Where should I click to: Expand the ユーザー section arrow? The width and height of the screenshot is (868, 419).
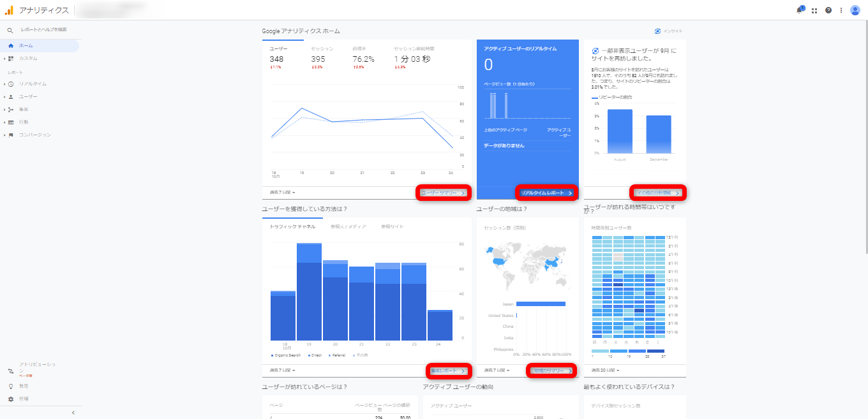[4, 96]
